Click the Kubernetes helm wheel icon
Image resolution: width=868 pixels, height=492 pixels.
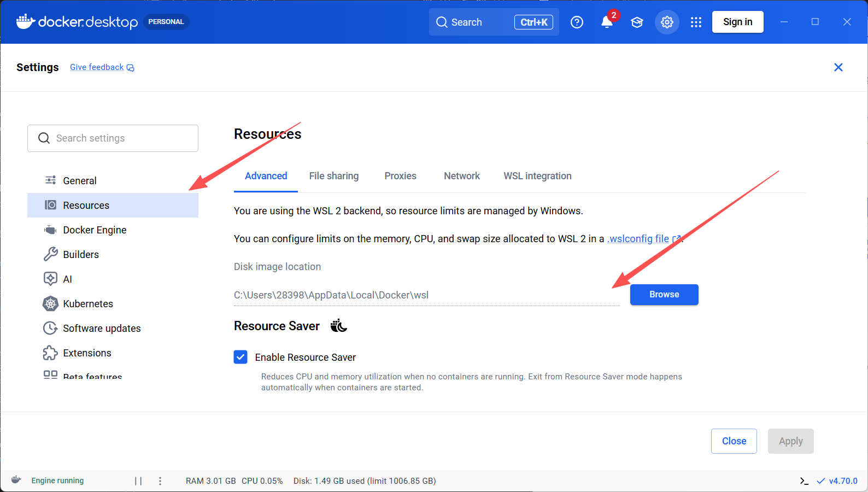(x=50, y=303)
